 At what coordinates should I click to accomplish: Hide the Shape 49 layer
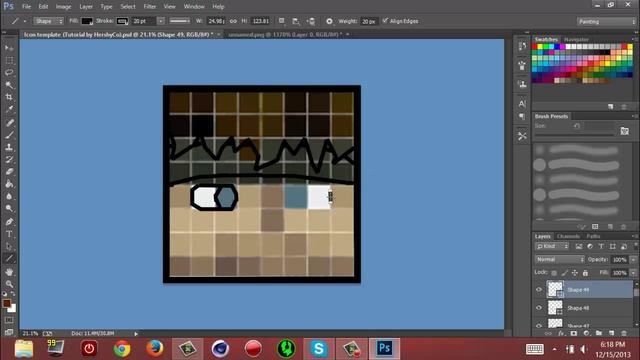(x=539, y=290)
